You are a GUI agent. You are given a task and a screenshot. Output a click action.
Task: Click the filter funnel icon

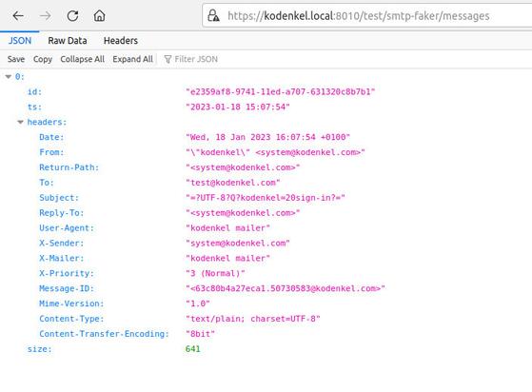(167, 59)
